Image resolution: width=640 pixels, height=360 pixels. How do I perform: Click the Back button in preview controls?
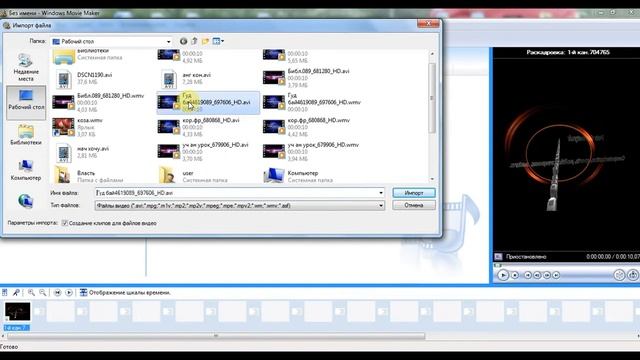pos(528,276)
